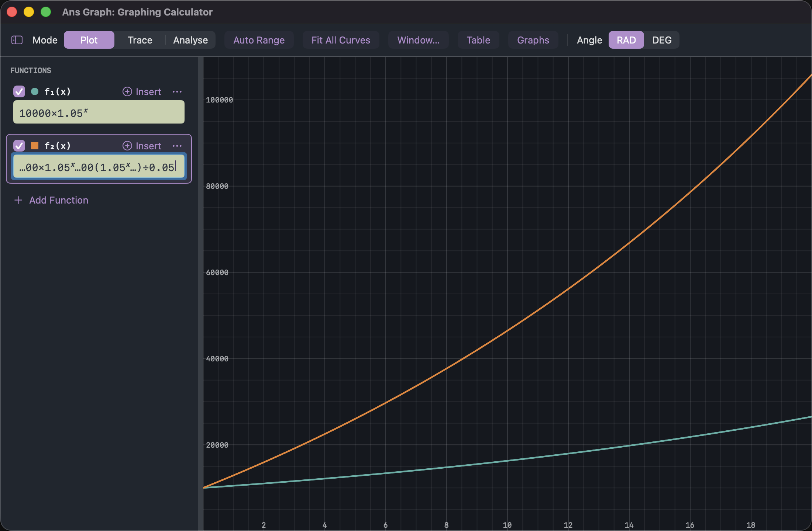This screenshot has height=531, width=812.
Task: Click the 20000 y-axis label
Action: pyautogui.click(x=217, y=445)
